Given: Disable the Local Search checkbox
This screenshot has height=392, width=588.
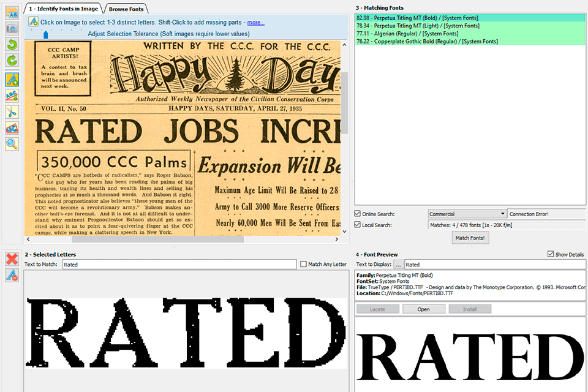Looking at the screenshot, I should 358,225.
